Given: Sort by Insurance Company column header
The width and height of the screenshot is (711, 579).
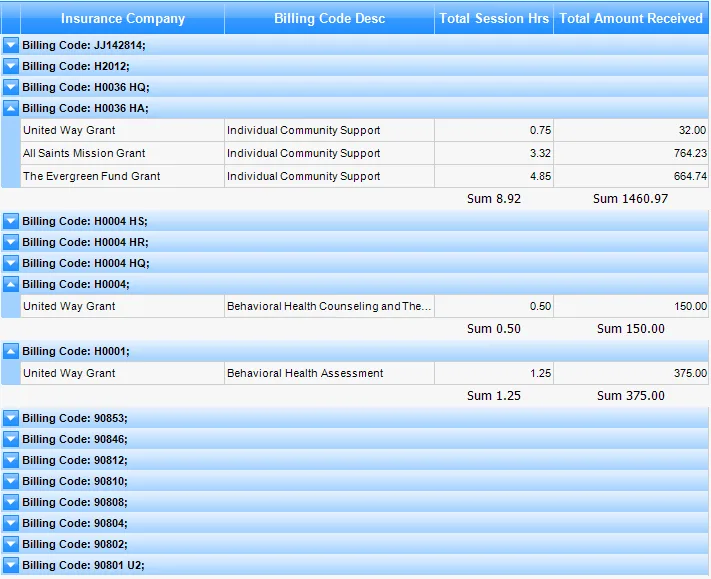Looking at the screenshot, I should tap(122, 18).
